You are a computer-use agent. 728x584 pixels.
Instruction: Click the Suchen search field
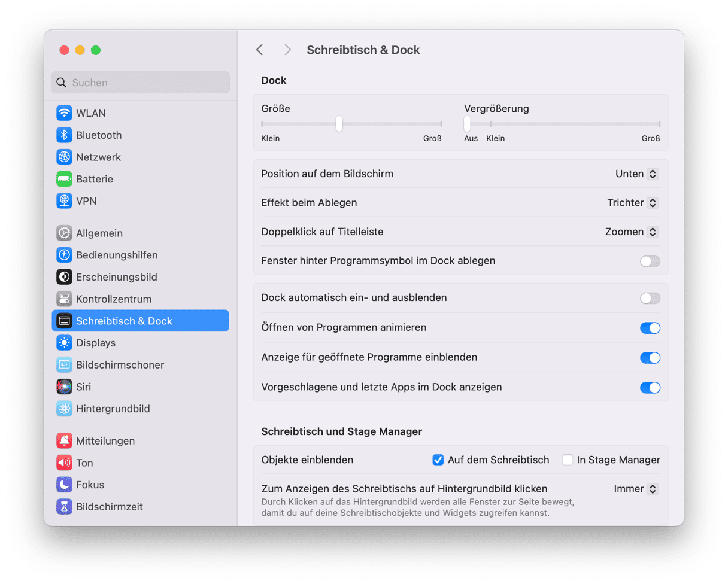coord(140,83)
